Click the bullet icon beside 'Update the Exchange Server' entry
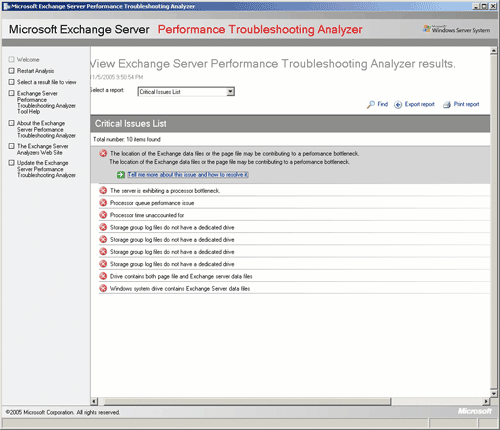Image resolution: width=500 pixels, height=430 pixels. click(12, 163)
